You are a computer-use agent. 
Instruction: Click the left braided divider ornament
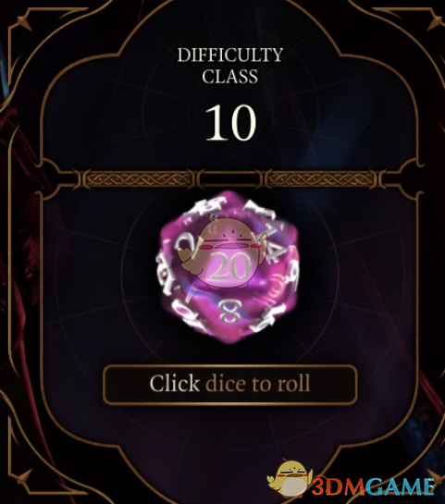pyautogui.click(x=139, y=178)
